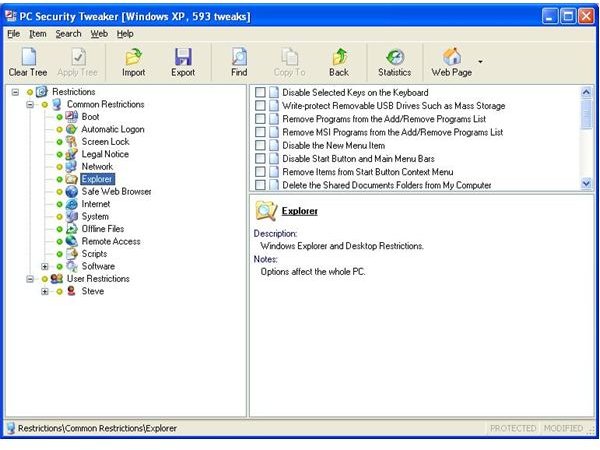Click the Clear Tree toolbar icon

point(29,57)
